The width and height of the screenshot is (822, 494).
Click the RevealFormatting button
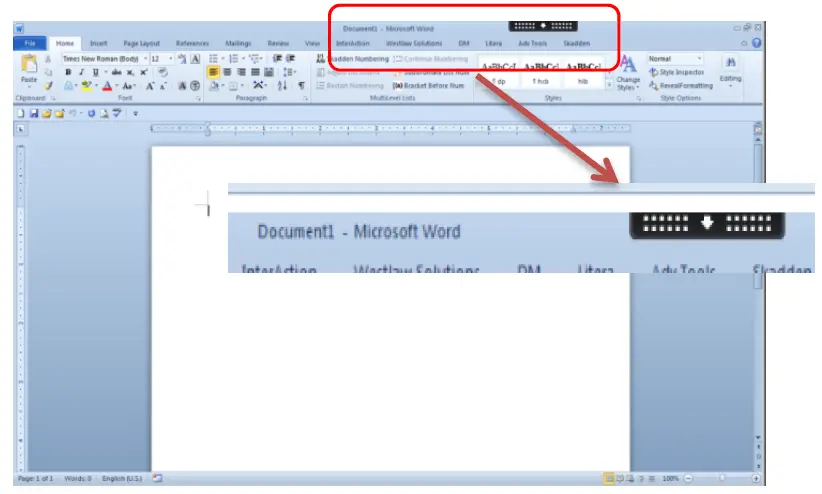[x=681, y=85]
